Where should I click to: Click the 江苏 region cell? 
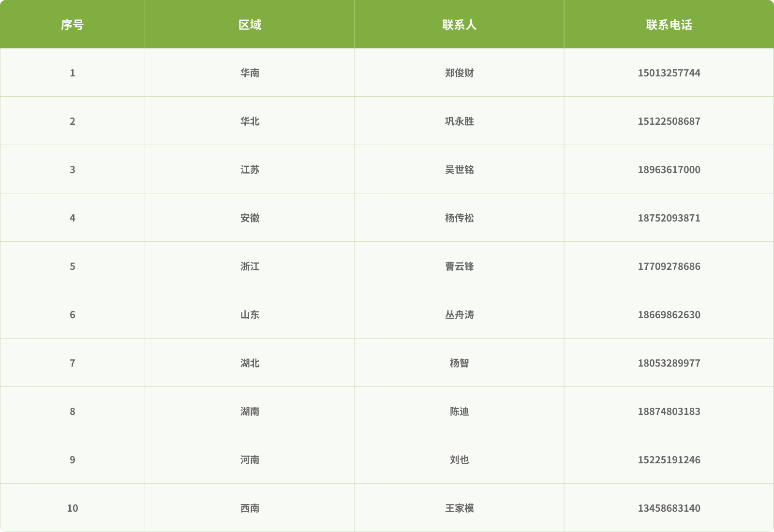[250, 170]
